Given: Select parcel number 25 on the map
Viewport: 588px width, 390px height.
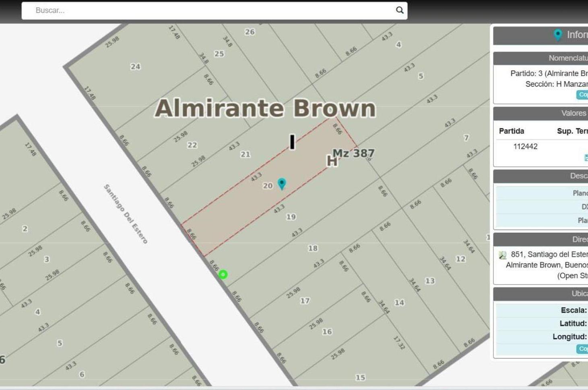Looking at the screenshot, I should pos(219,54).
